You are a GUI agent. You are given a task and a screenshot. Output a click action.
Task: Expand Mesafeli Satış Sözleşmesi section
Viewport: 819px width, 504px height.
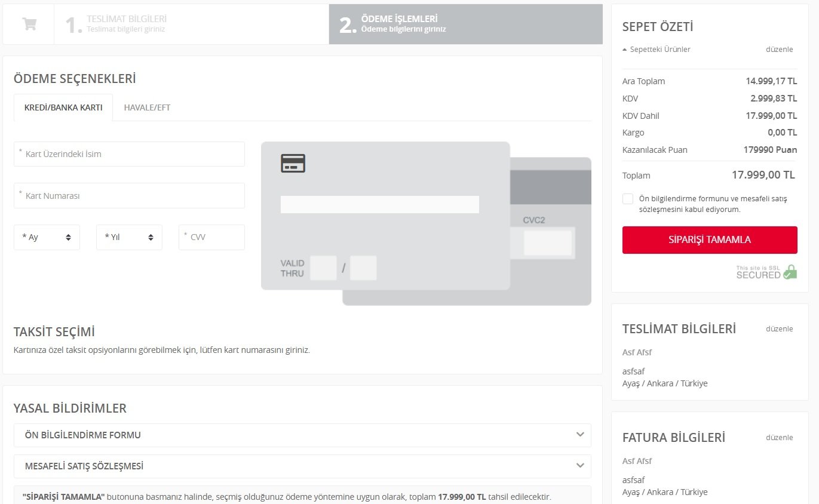point(302,466)
